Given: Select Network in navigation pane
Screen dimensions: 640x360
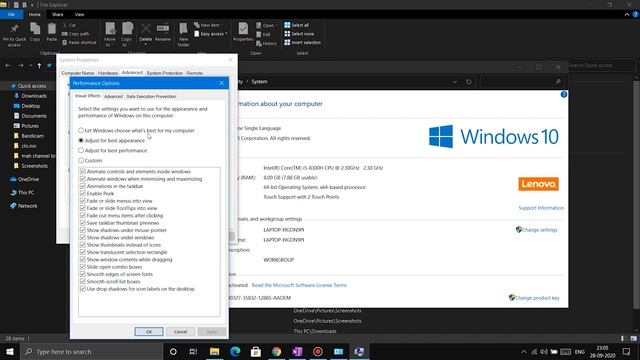Looking at the screenshot, I should [x=24, y=206].
